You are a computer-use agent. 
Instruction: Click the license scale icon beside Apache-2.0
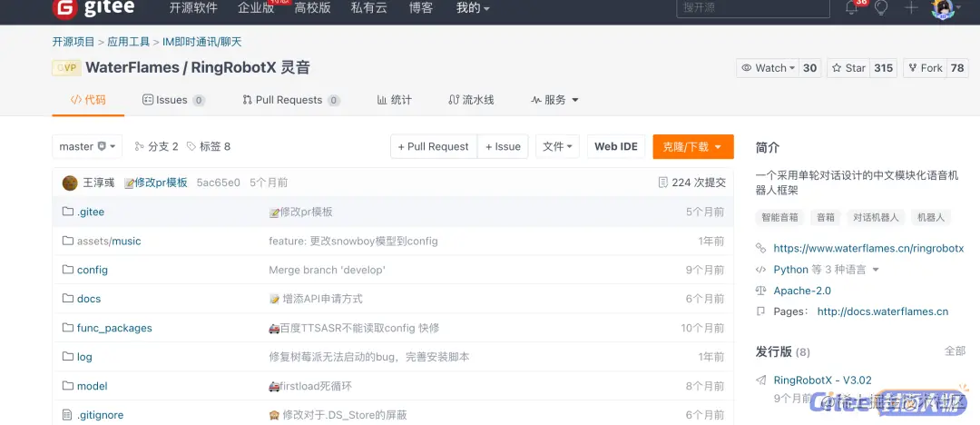(760, 291)
